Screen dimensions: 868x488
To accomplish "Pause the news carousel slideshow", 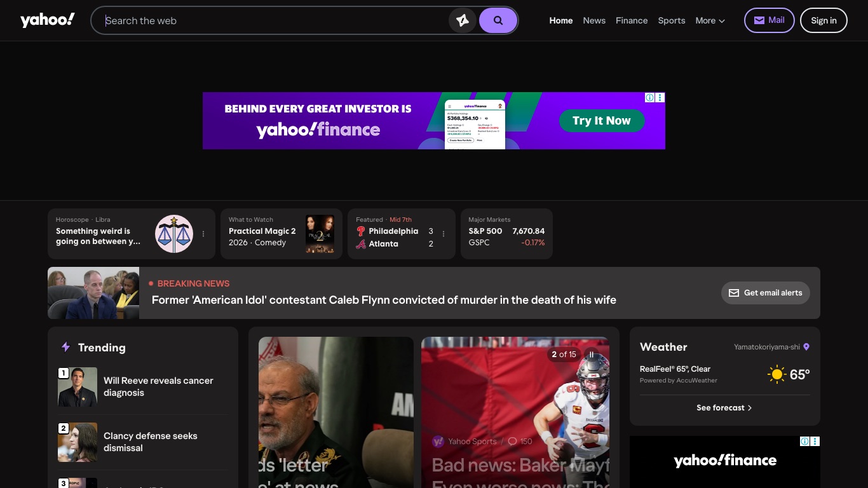I will pyautogui.click(x=592, y=355).
